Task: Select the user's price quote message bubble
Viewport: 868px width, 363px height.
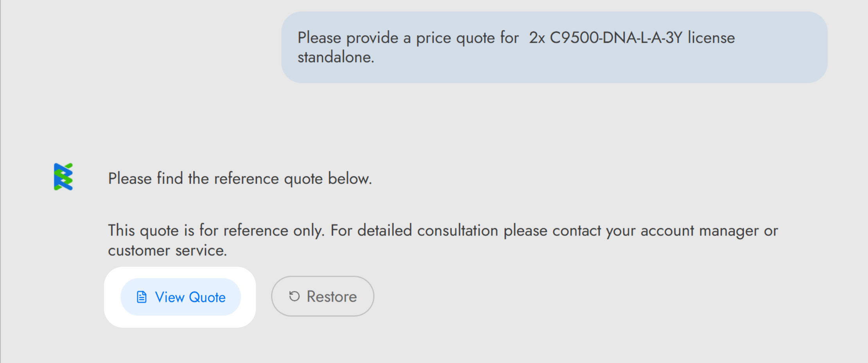Action: click(x=554, y=47)
